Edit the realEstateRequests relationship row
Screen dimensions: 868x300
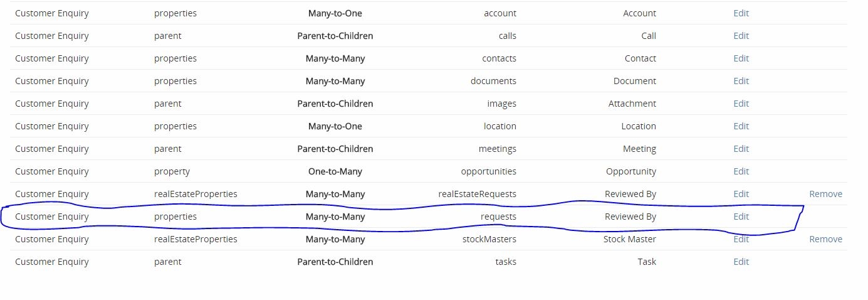pos(741,194)
